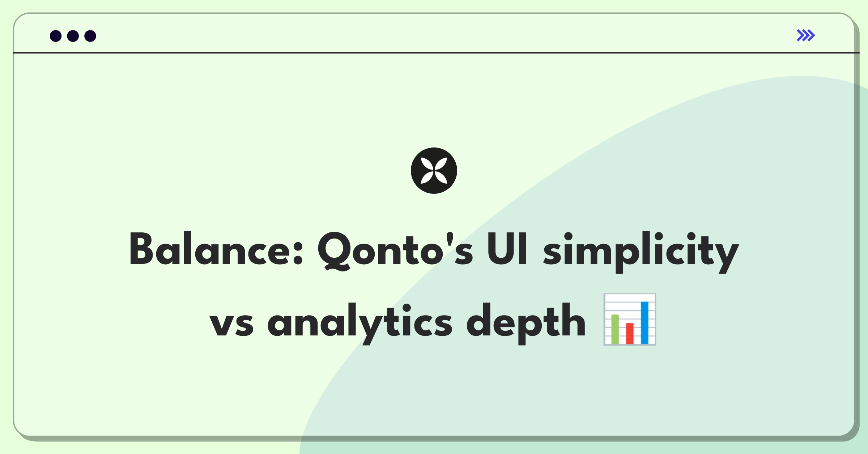Click the word "analytics" in the heading
The width and height of the screenshot is (868, 454).
360,323
